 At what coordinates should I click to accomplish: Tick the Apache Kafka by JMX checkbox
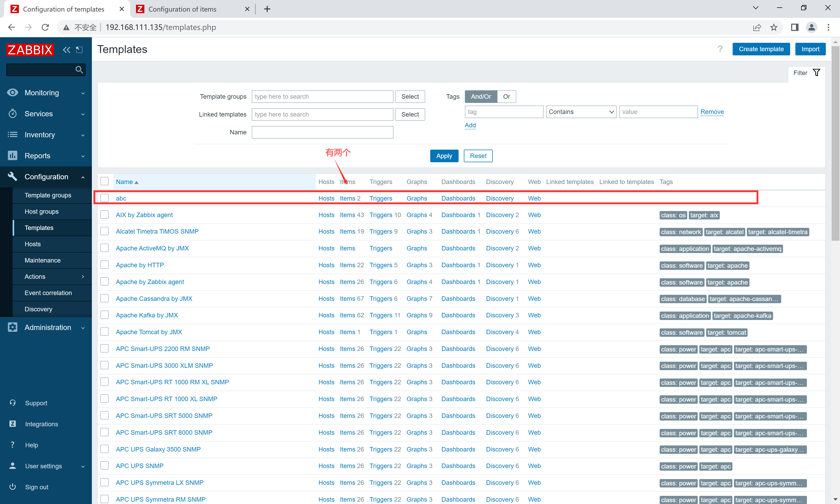point(104,315)
